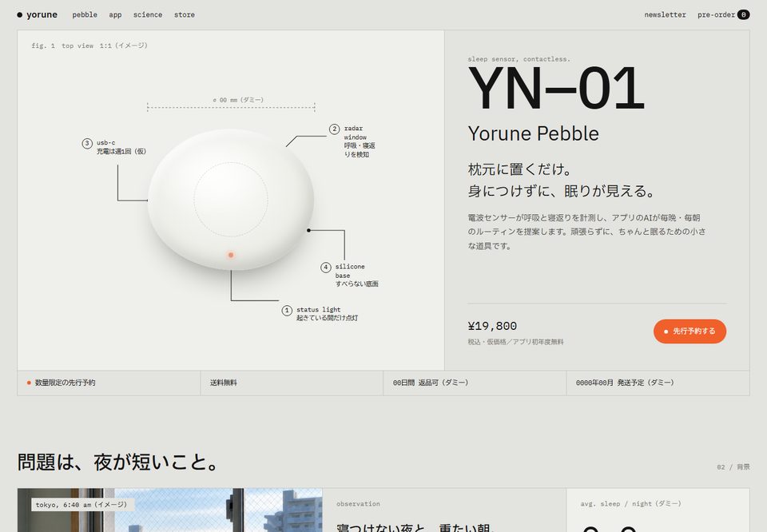767x532 pixels.
Task: Click the '数量限定の先行予約' info item
Action: [109, 383]
